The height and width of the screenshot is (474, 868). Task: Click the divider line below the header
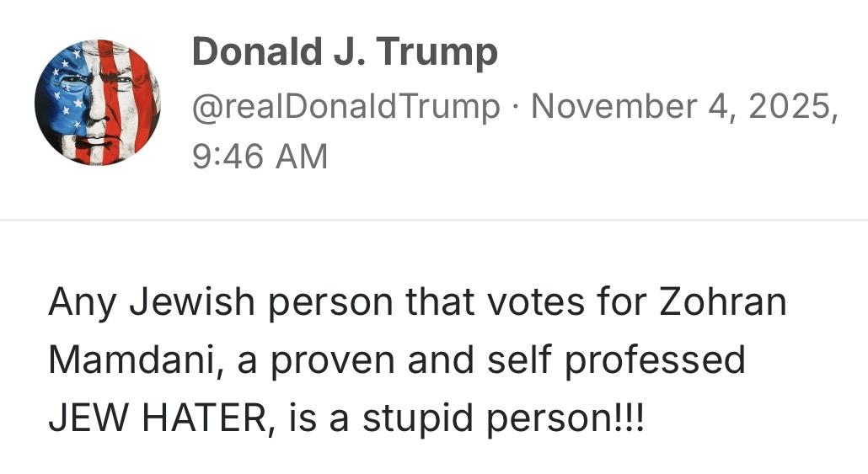[434, 220]
